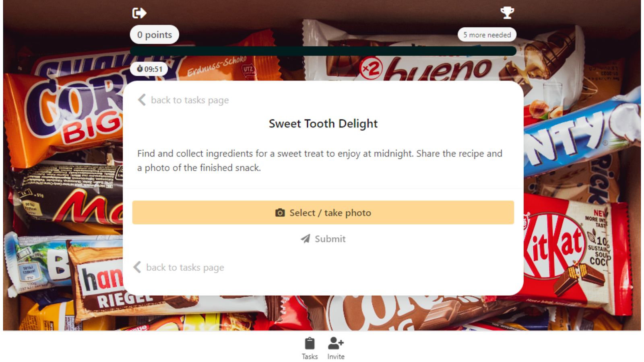Screen dimensions: 644x362
Task: Click bottom back chevron arrow
Action: click(137, 267)
